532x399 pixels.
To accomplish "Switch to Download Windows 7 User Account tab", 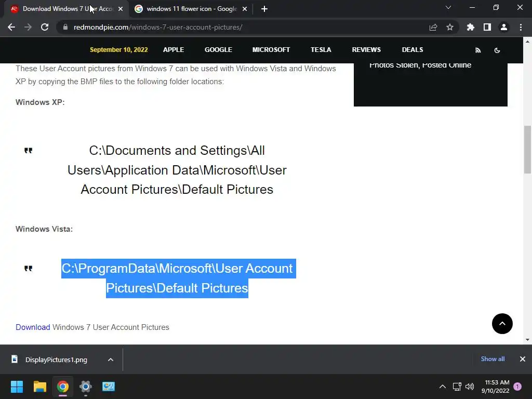I will point(67,9).
